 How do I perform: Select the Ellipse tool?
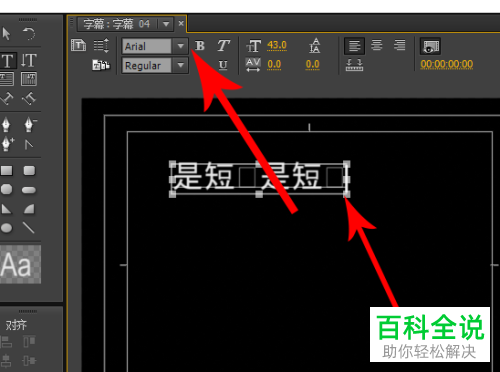point(6,228)
